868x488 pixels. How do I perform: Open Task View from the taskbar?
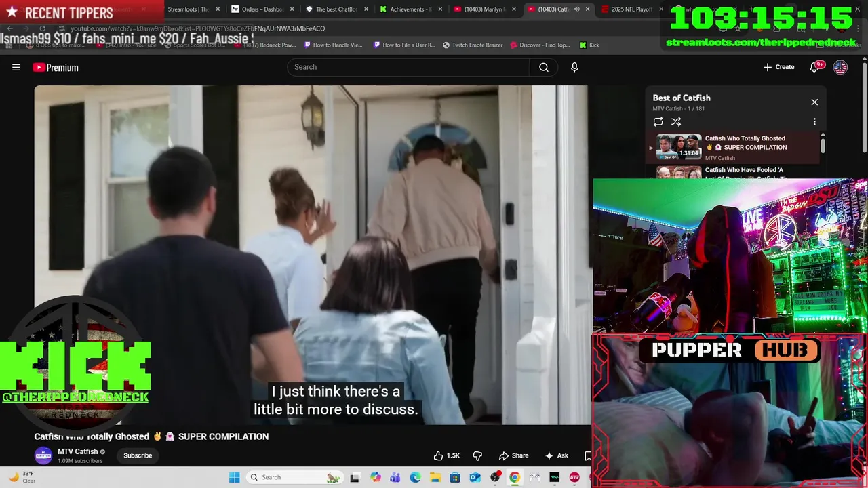354,477
